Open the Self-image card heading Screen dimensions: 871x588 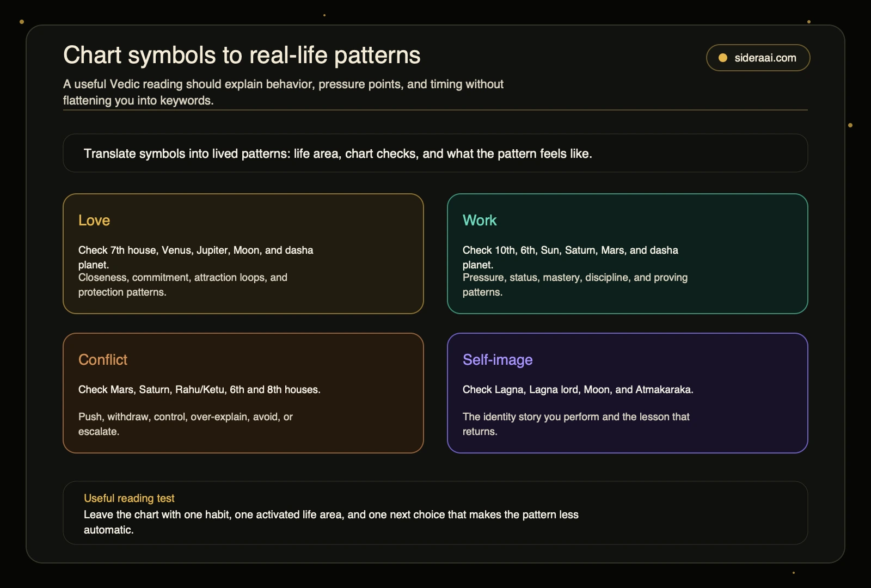(498, 359)
